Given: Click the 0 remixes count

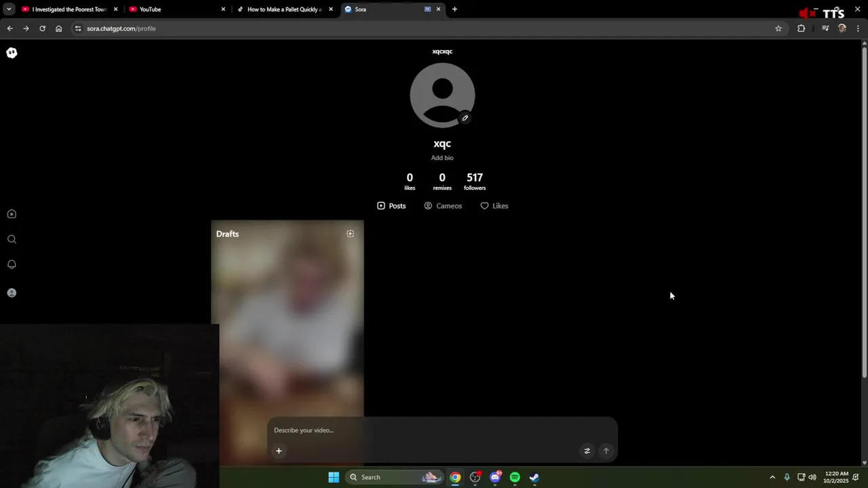Looking at the screenshot, I should click(x=442, y=181).
